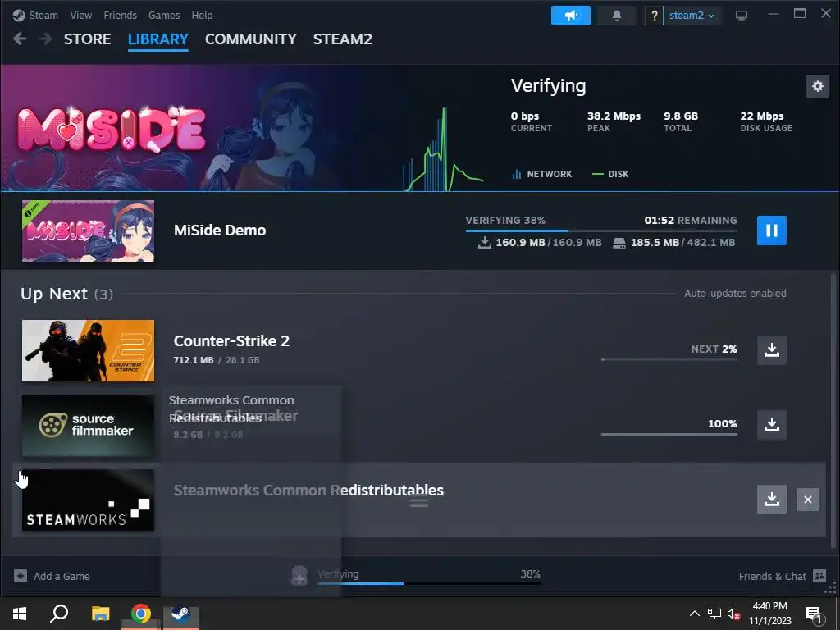Open the announcements megaphone button
840x630 pixels.
(571, 15)
